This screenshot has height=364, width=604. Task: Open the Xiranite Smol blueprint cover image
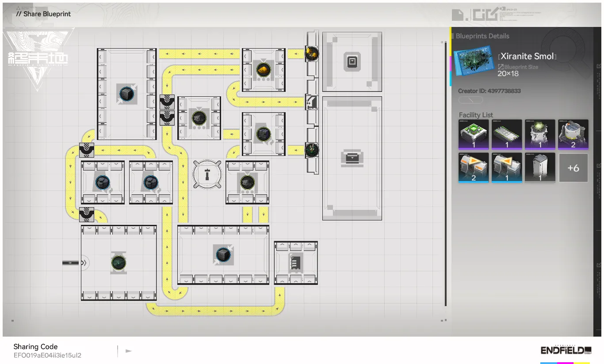point(474,65)
